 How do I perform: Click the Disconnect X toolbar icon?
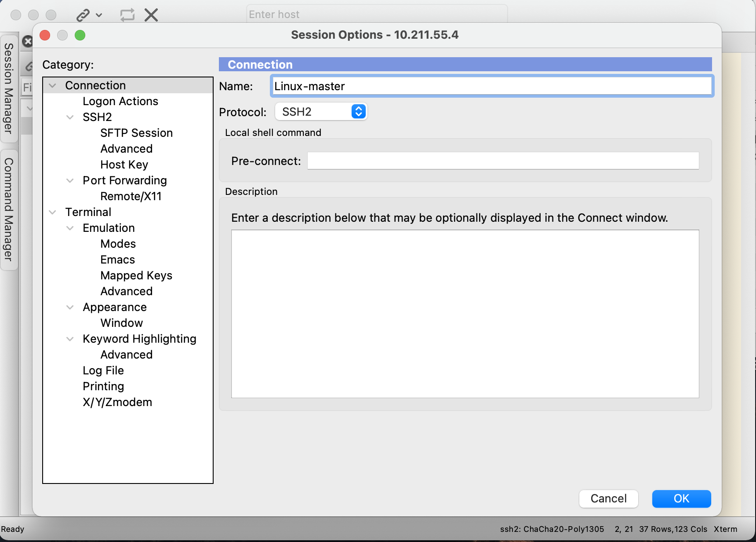pyautogui.click(x=151, y=15)
